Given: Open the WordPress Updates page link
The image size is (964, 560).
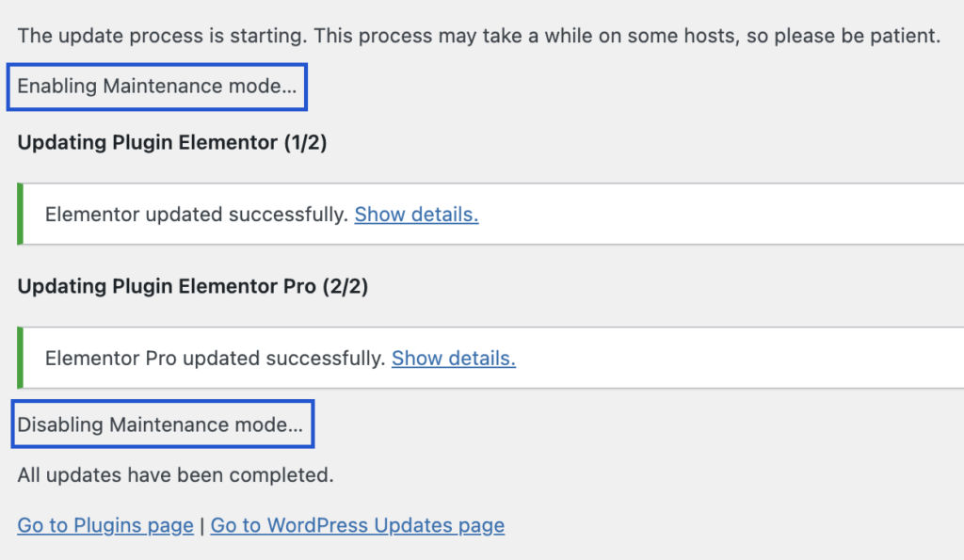Looking at the screenshot, I should [x=357, y=525].
